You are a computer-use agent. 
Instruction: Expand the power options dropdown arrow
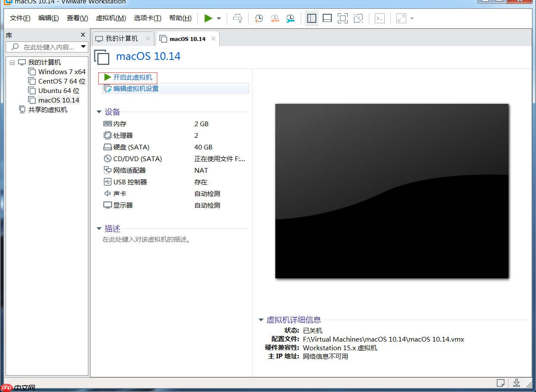coord(218,18)
